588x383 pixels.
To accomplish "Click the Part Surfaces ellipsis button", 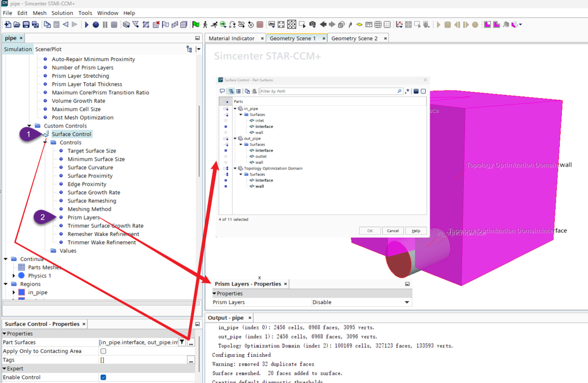I will coord(191,343).
